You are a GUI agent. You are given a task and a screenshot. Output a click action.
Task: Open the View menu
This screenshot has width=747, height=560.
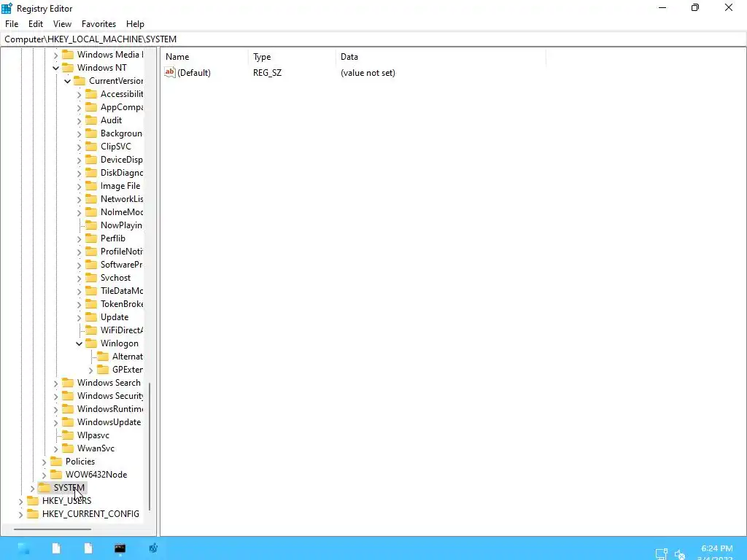(x=62, y=24)
